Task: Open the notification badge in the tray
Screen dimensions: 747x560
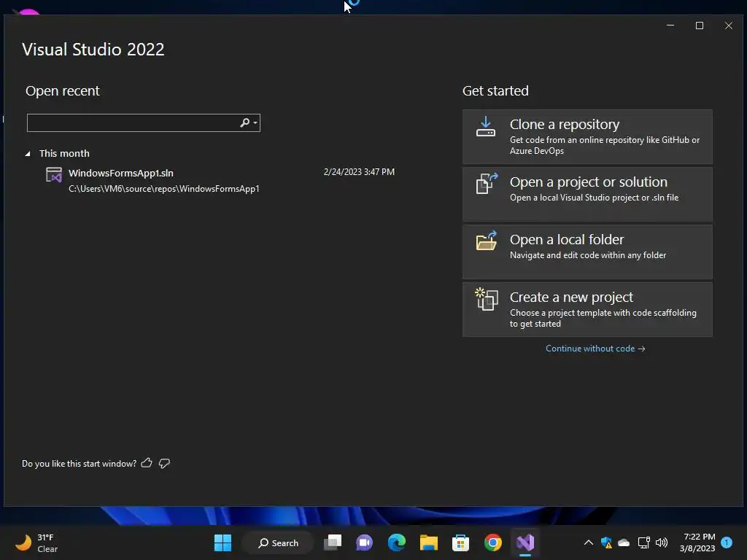Action: (727, 542)
